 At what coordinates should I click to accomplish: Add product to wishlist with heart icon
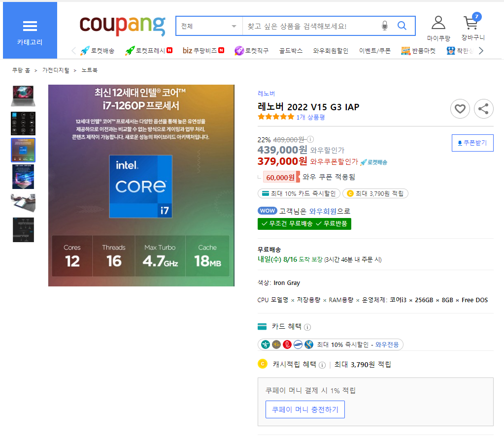(460, 109)
